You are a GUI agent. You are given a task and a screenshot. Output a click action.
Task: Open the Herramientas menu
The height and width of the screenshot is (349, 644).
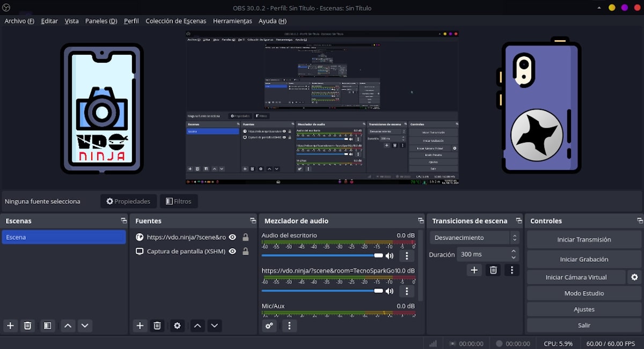[232, 21]
